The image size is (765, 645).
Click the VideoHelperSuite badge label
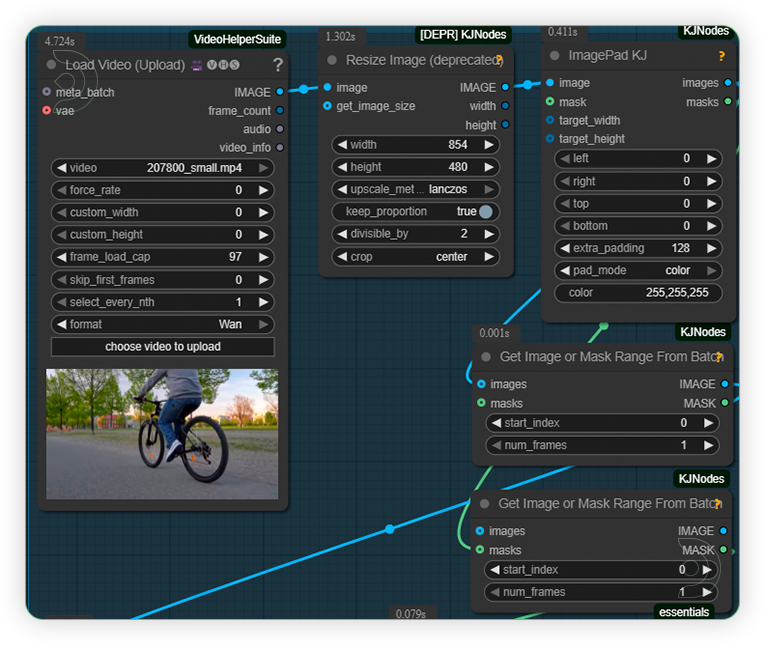tap(237, 40)
